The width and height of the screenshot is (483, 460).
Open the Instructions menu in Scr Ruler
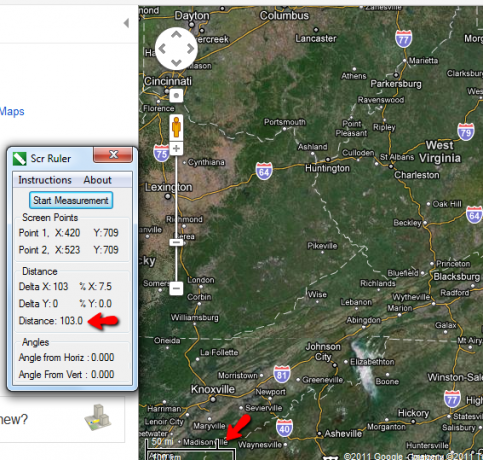pos(45,180)
